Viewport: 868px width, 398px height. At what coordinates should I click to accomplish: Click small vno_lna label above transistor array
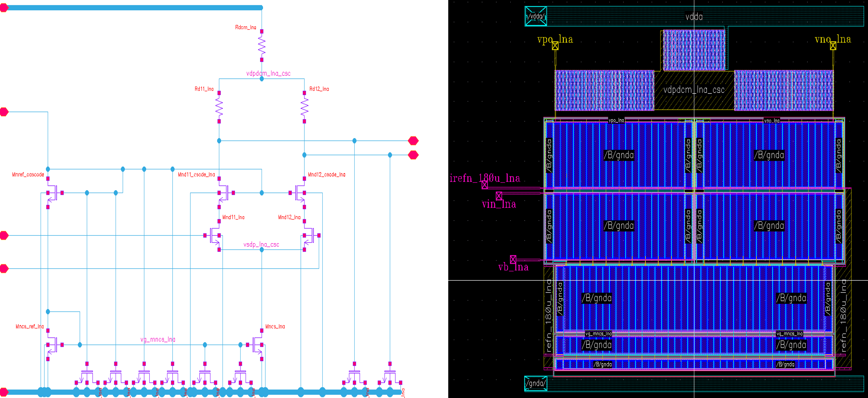(x=772, y=120)
